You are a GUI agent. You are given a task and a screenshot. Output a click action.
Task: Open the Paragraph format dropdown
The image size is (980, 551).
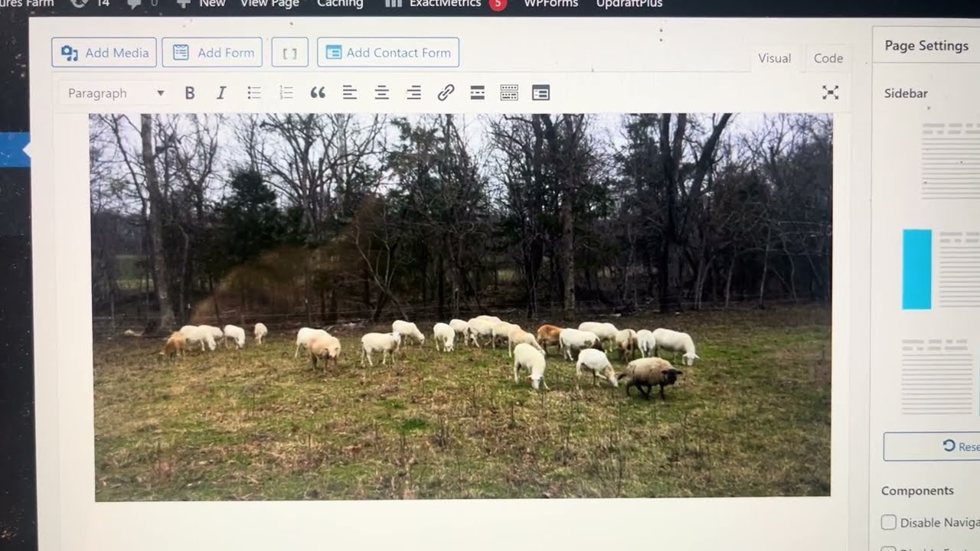click(116, 93)
